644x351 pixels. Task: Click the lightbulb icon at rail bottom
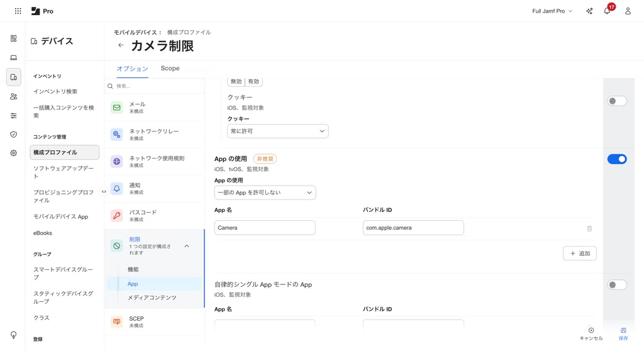tap(14, 335)
